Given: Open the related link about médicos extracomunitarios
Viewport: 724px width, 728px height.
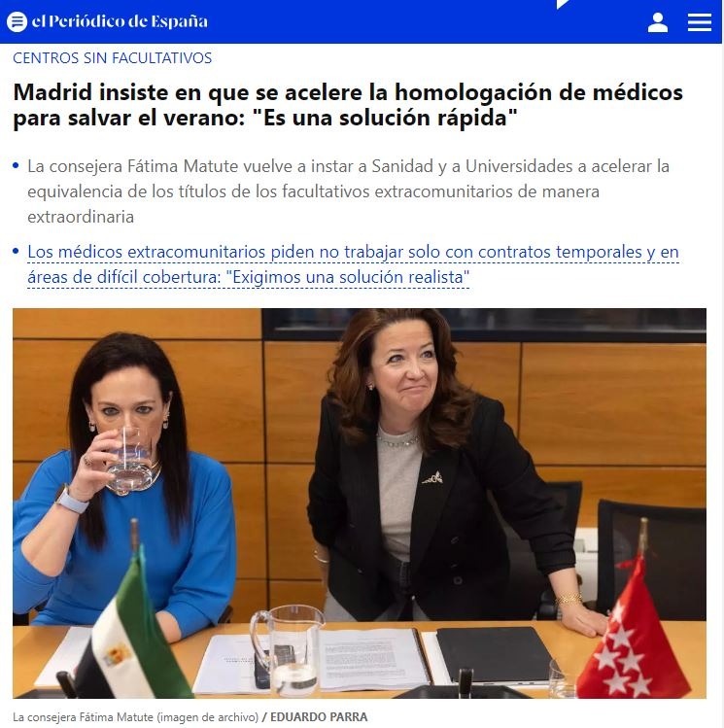Looking at the screenshot, I should pos(353,264).
